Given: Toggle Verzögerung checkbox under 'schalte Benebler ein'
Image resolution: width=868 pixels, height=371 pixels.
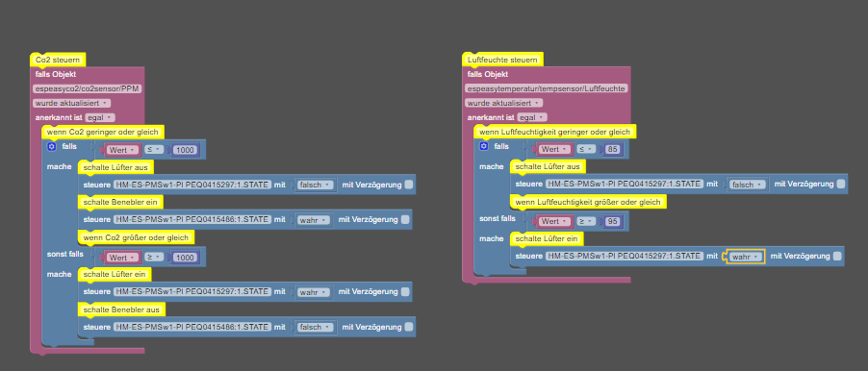Looking at the screenshot, I should click(405, 220).
